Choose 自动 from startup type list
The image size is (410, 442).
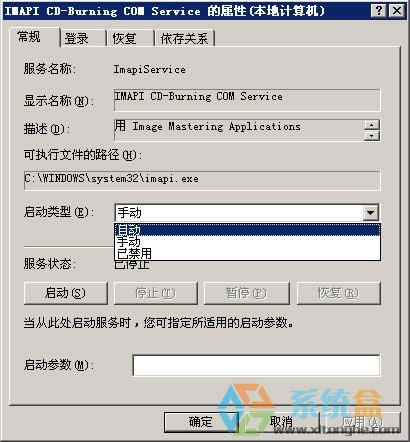(x=247, y=230)
